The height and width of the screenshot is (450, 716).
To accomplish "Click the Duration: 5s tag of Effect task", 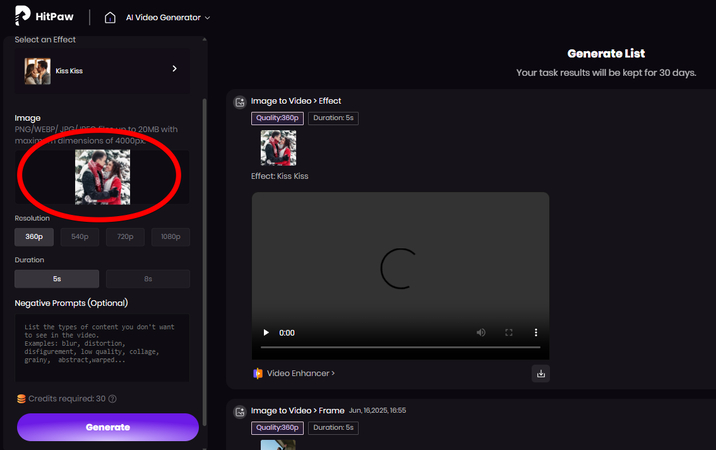I will pos(333,118).
